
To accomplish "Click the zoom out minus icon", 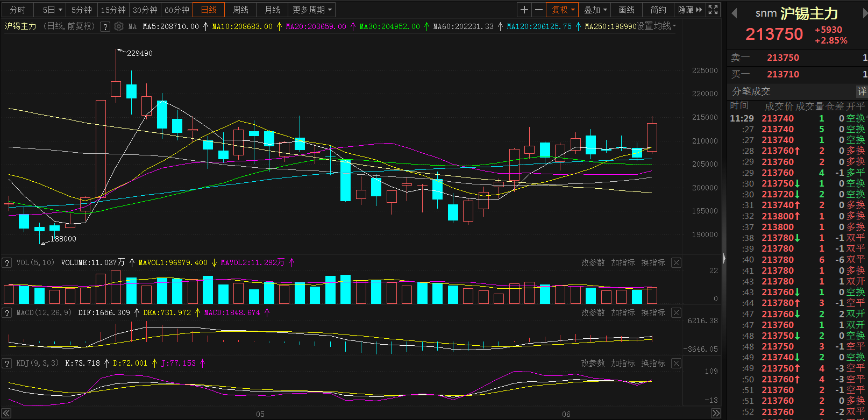I will pyautogui.click(x=538, y=10).
